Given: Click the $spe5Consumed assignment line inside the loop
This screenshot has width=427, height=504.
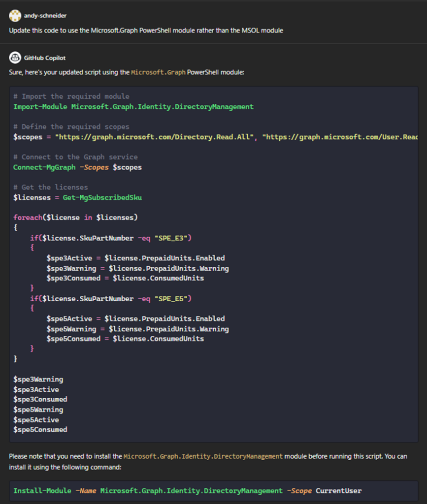Looking at the screenshot, I should point(125,339).
